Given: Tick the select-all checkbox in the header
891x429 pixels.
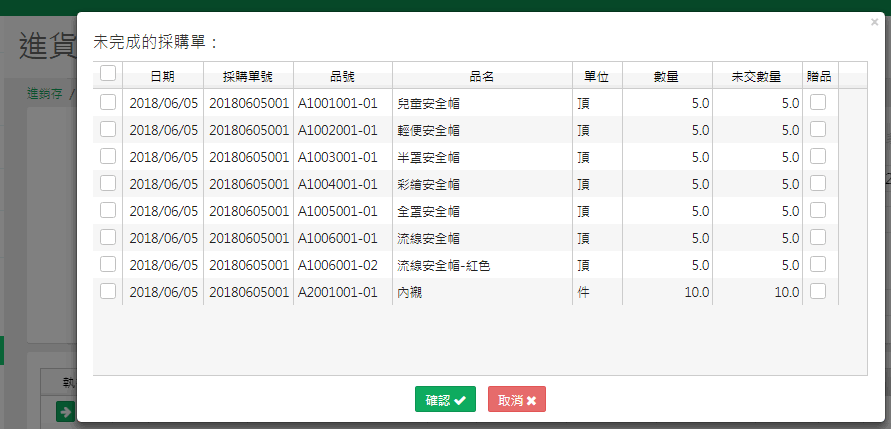Looking at the screenshot, I should [108, 73].
